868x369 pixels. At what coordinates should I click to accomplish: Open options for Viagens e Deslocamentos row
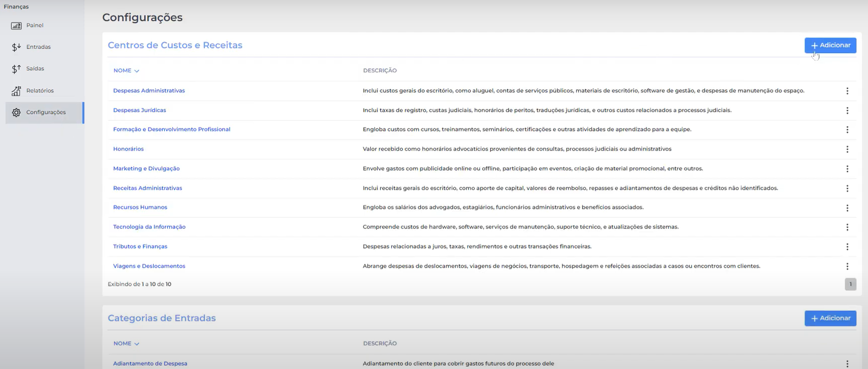(847, 266)
